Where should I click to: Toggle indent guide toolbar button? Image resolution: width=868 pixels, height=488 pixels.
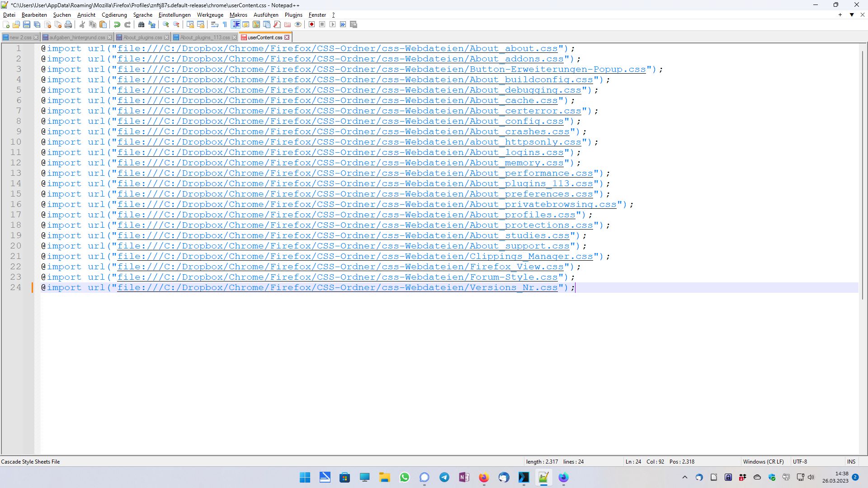(x=236, y=24)
